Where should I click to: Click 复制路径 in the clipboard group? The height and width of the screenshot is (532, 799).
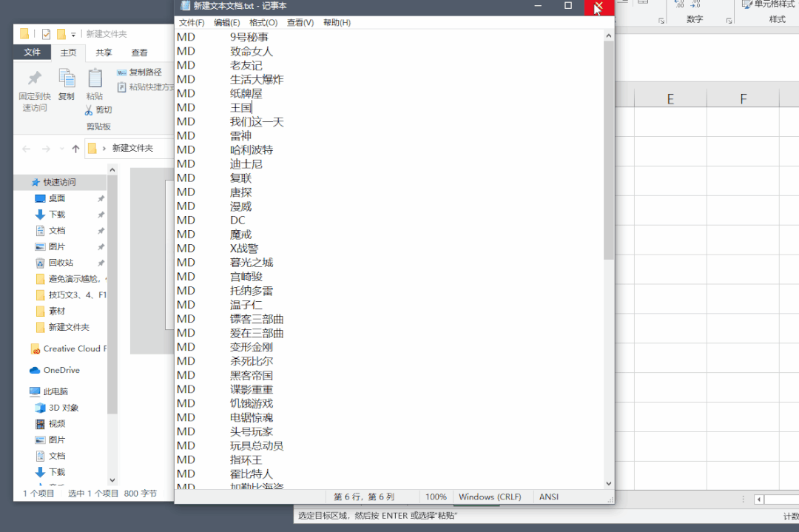(x=139, y=73)
